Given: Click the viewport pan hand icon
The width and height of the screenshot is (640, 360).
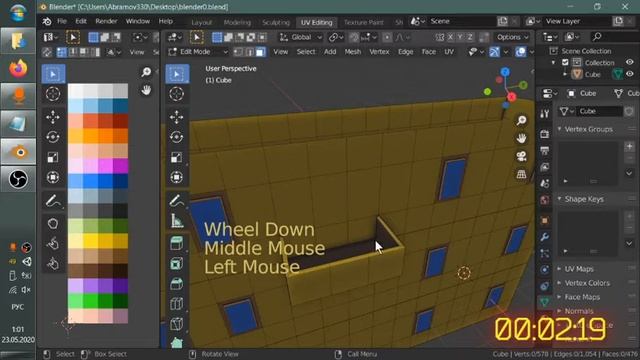Looking at the screenshot, I should (x=521, y=138).
